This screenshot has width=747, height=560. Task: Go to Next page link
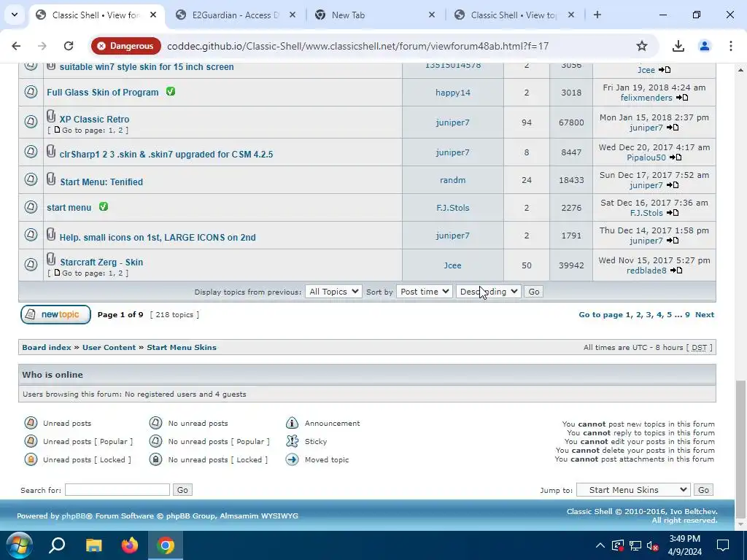[x=705, y=314]
